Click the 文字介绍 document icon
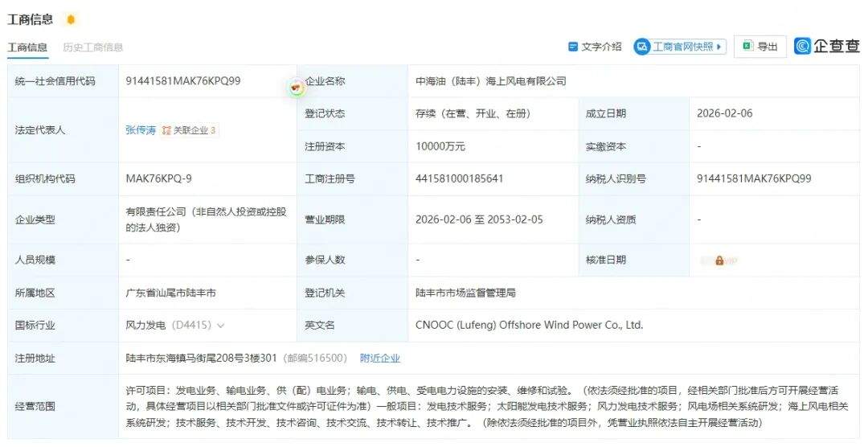The image size is (868, 447). point(573,47)
